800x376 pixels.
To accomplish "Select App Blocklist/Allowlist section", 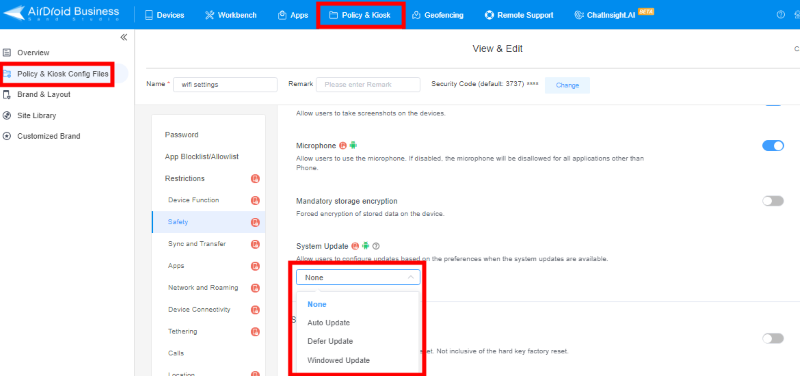I will pyautogui.click(x=202, y=157).
